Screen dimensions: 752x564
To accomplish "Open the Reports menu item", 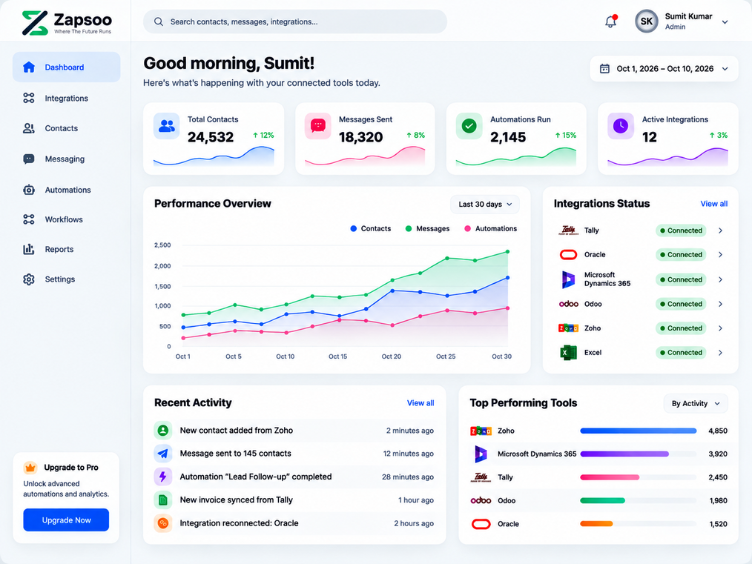I will coord(66,249).
